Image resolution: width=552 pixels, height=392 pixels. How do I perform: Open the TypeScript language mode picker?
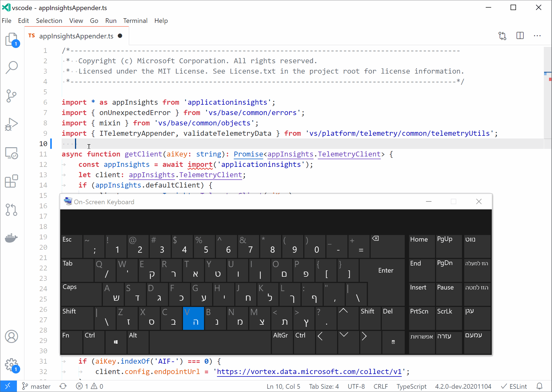(412, 386)
